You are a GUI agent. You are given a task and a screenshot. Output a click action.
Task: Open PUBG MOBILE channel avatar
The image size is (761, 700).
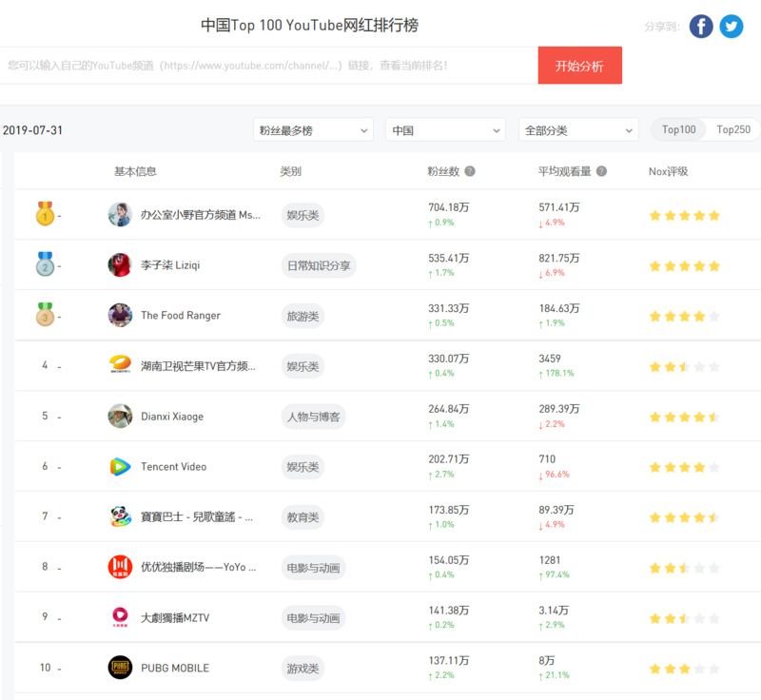[120, 668]
